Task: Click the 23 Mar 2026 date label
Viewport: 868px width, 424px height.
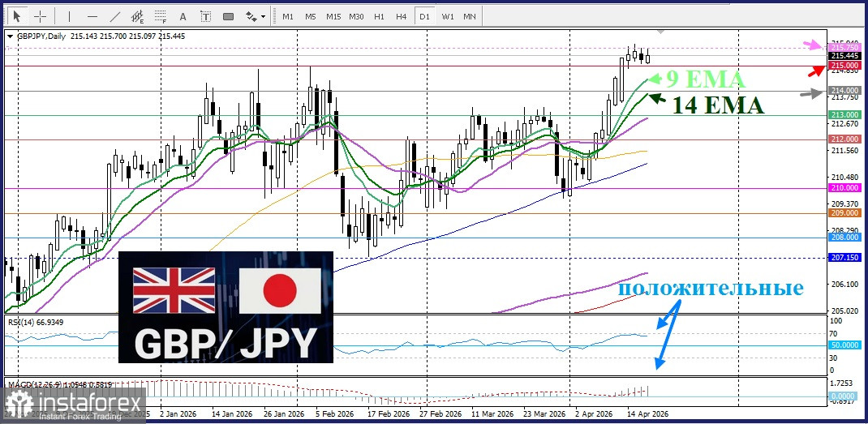Action: [x=546, y=414]
